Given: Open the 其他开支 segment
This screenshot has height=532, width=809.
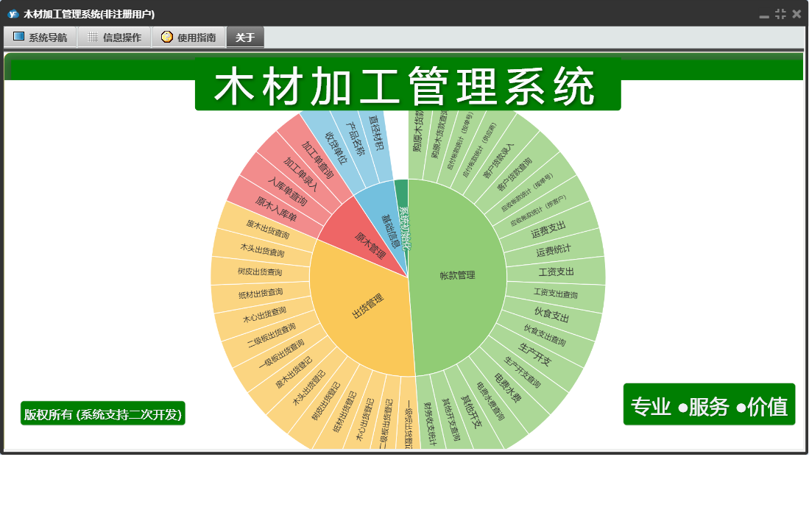Looking at the screenshot, I should [470, 411].
